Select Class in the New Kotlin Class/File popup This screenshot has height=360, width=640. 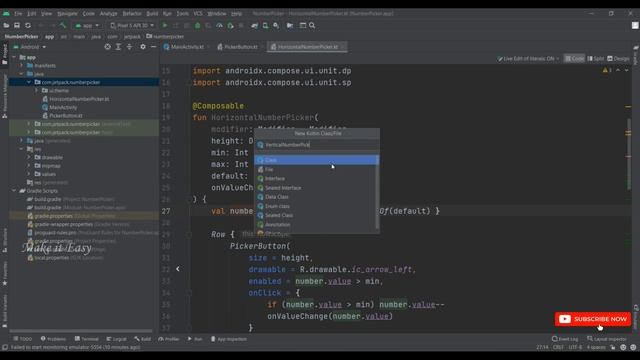pyautogui.click(x=316, y=160)
